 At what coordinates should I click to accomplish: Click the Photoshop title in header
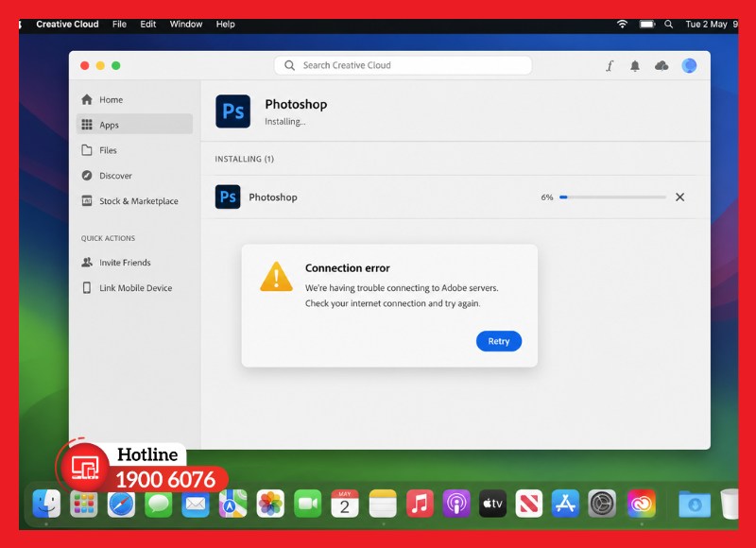(x=296, y=105)
